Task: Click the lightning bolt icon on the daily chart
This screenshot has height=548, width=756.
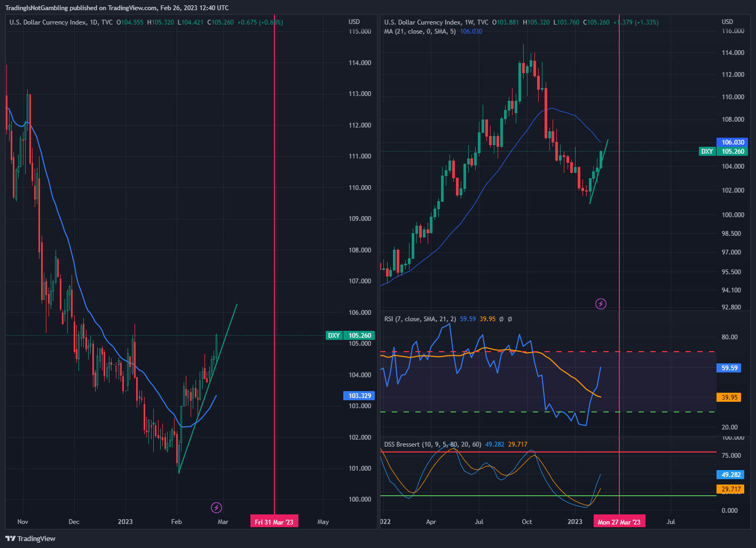Action: [216, 507]
